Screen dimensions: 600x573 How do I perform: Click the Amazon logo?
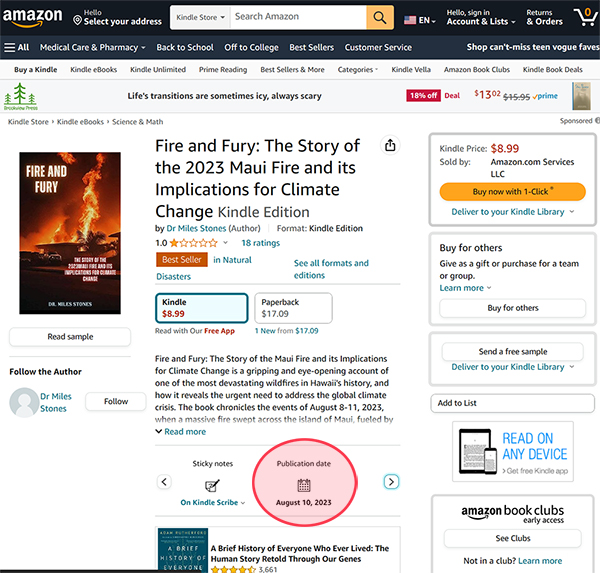click(x=33, y=17)
